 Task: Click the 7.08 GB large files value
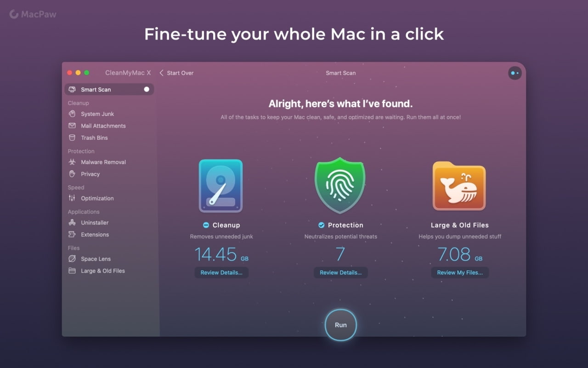click(x=460, y=254)
